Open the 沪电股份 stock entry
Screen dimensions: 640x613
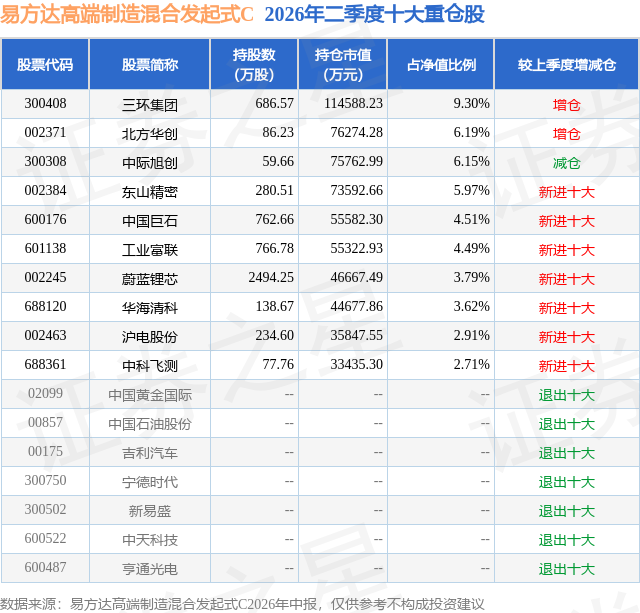coord(150,337)
